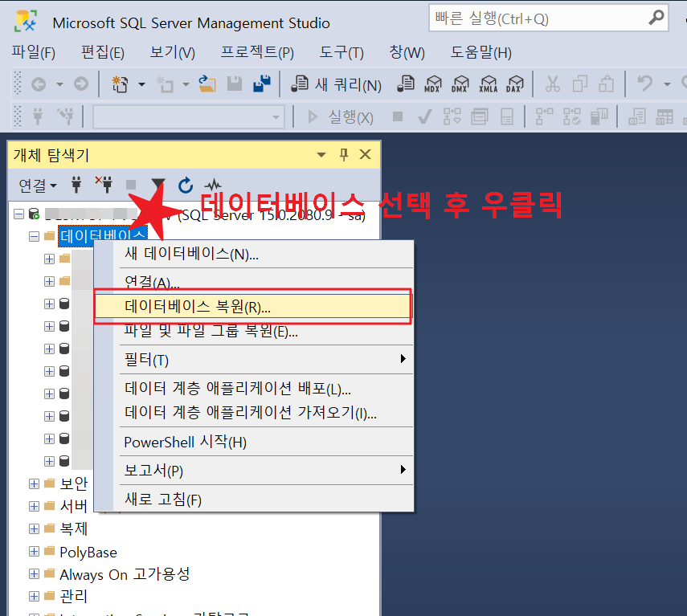Click the Connect plug icon in Object Explorer

click(x=76, y=186)
